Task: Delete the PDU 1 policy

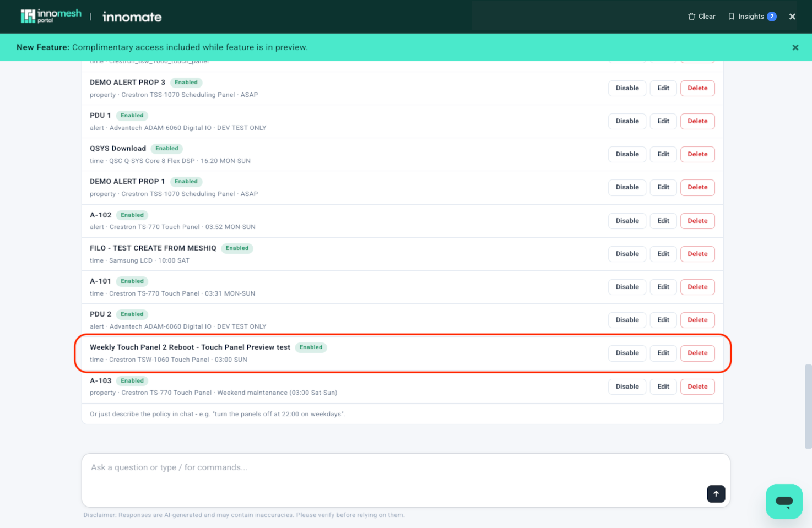Action: coord(697,121)
